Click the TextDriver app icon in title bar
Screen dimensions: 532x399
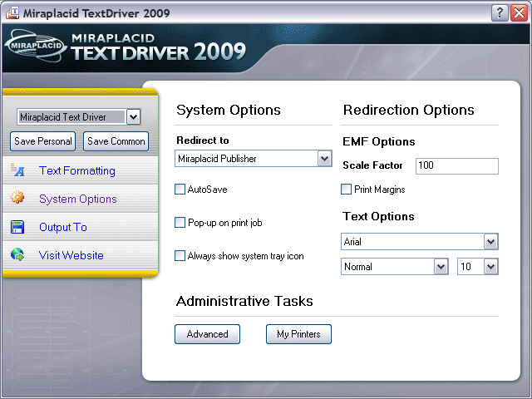click(12, 13)
